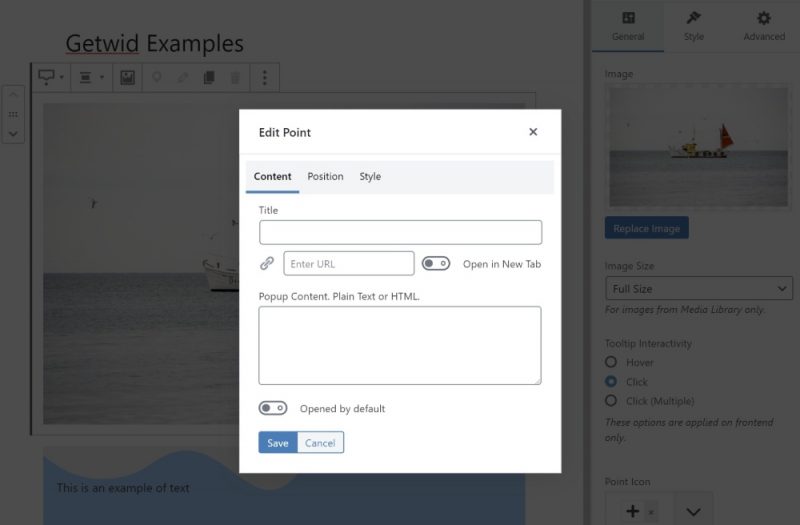This screenshot has width=800, height=525.
Task: Click the duplicate point icon
Action: (209, 78)
